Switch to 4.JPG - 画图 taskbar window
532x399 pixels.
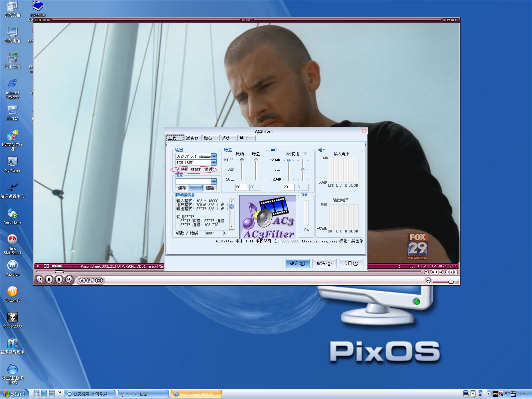[x=143, y=394]
